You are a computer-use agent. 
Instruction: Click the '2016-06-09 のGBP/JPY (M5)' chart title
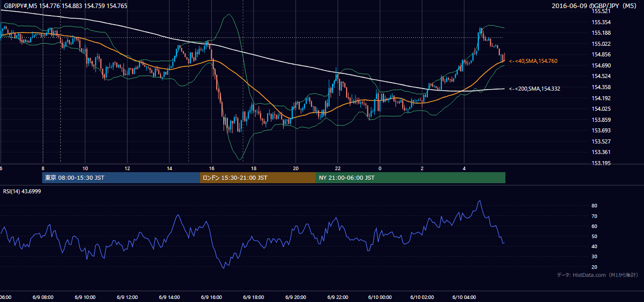tap(595, 6)
